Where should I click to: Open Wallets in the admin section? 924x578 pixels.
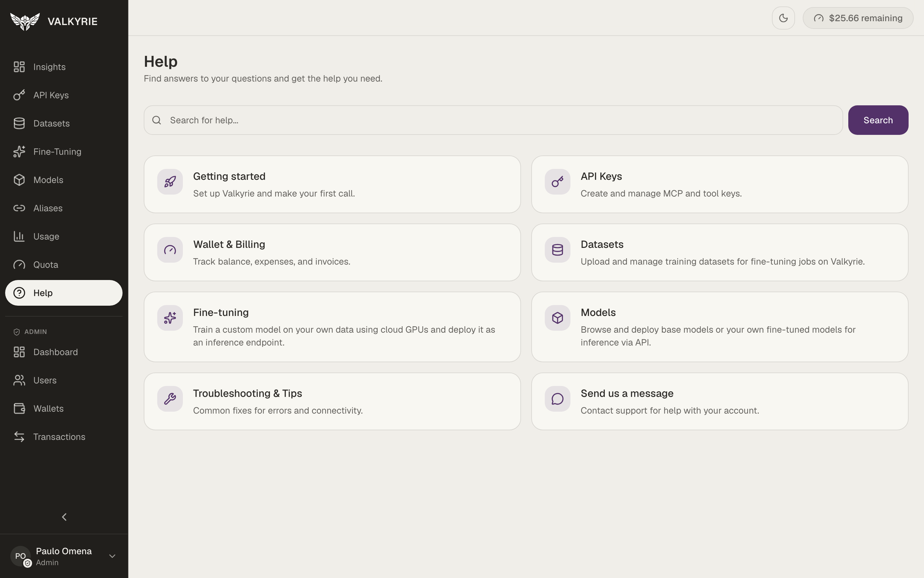[x=64, y=409]
